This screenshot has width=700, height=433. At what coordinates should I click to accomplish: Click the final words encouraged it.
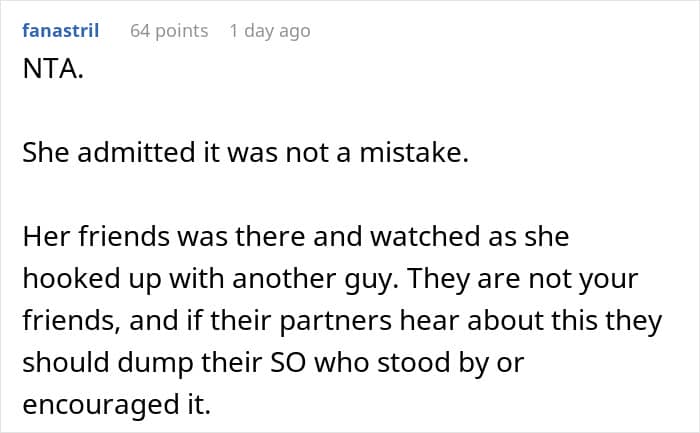(x=117, y=405)
